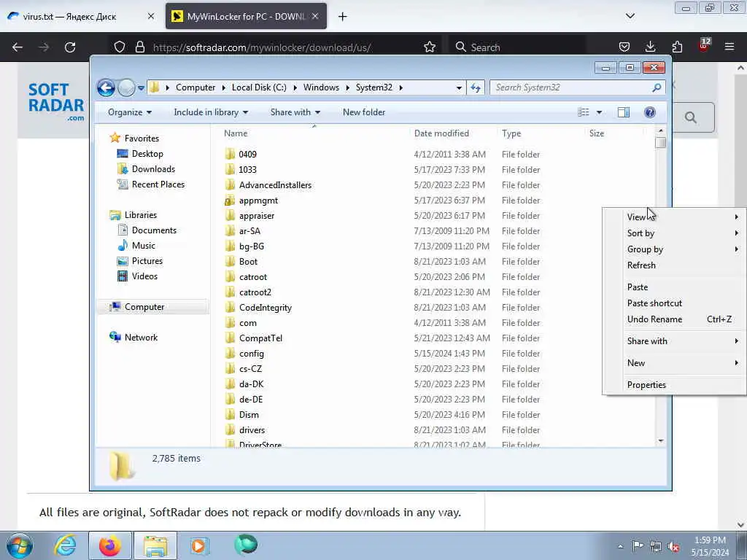Select the 0409 folder icon

tap(230, 154)
